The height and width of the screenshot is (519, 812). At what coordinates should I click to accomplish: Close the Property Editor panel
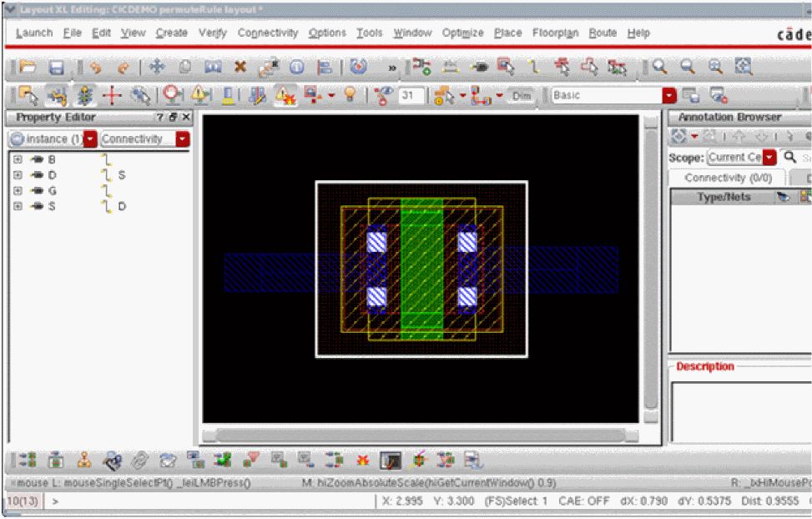click(x=186, y=118)
